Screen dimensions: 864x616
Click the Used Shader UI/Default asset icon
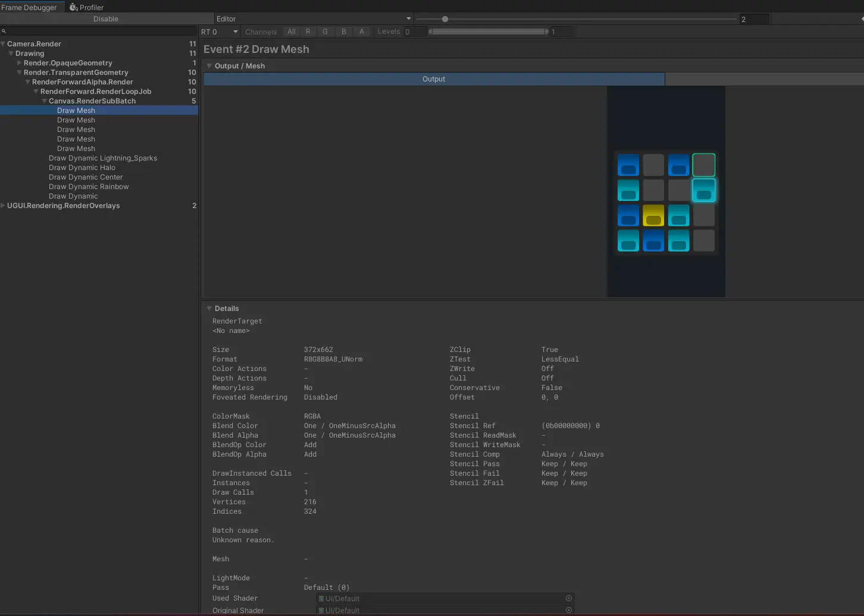click(x=321, y=599)
